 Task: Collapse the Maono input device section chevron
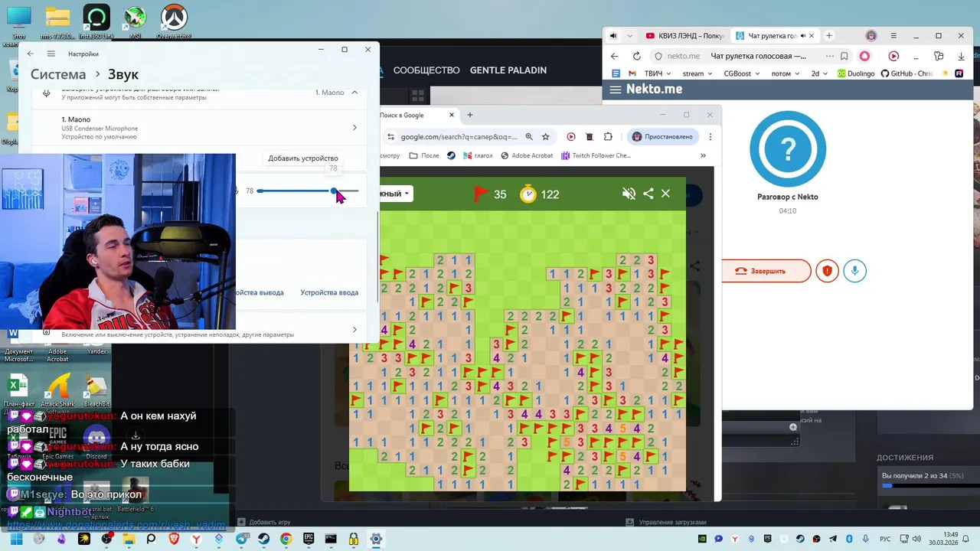[354, 93]
